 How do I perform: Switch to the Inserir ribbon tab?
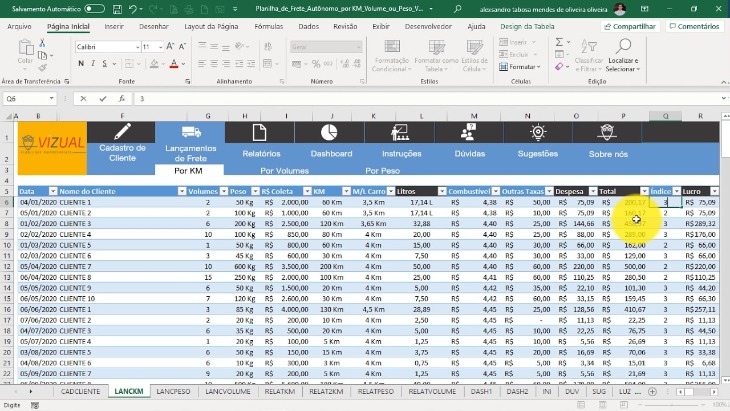pos(114,27)
